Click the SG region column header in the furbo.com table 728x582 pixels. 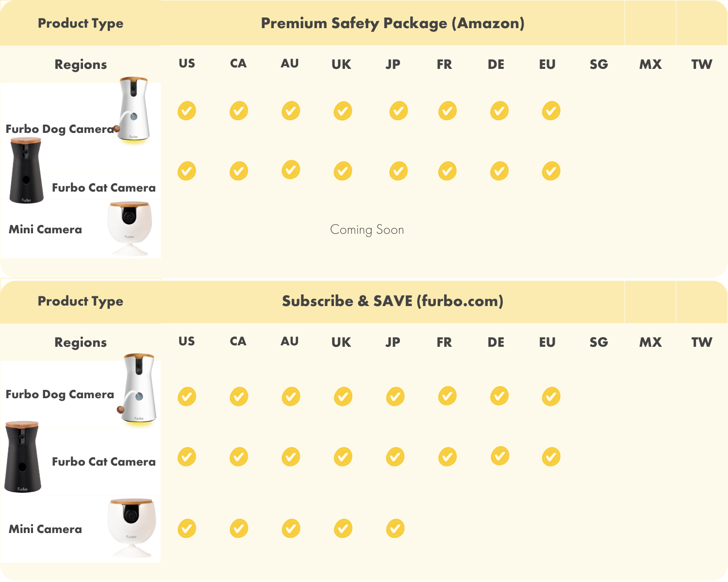click(x=599, y=342)
